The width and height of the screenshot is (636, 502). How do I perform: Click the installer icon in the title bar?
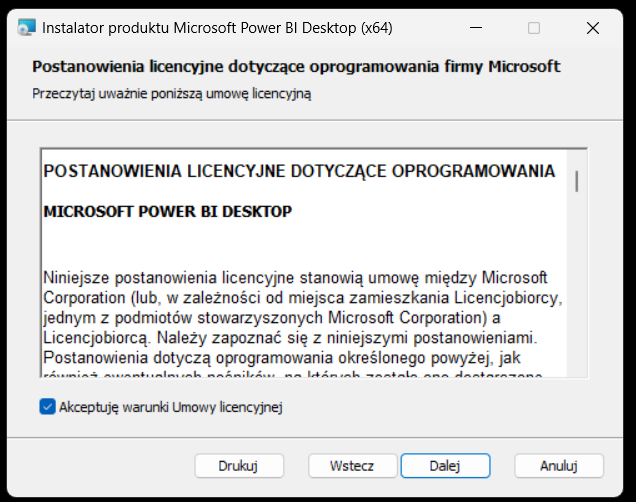pyautogui.click(x=26, y=28)
